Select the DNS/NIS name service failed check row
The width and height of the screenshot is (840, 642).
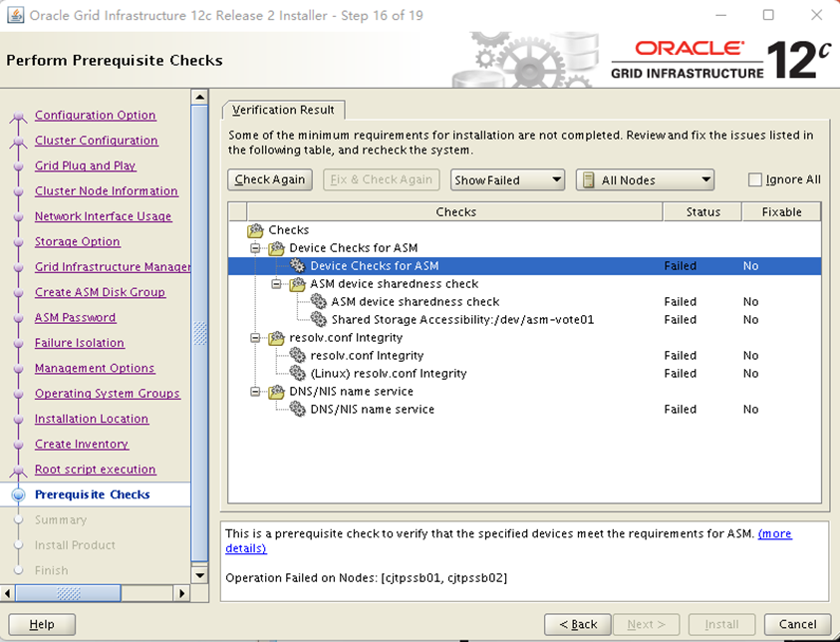pos(524,410)
